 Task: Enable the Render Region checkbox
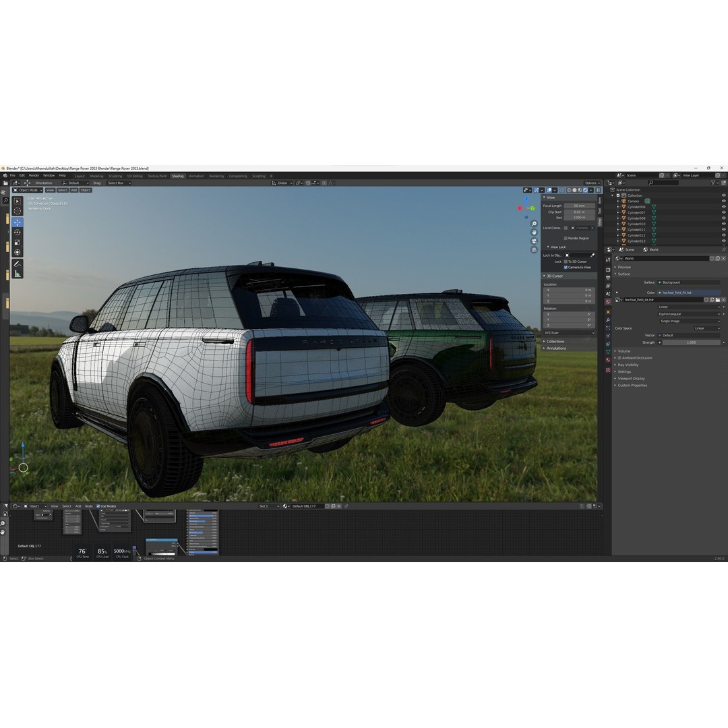[x=566, y=238]
